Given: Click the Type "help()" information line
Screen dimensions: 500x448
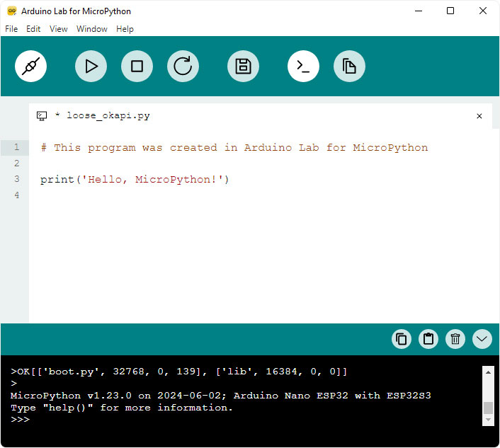Looking at the screenshot, I should tap(122, 408).
